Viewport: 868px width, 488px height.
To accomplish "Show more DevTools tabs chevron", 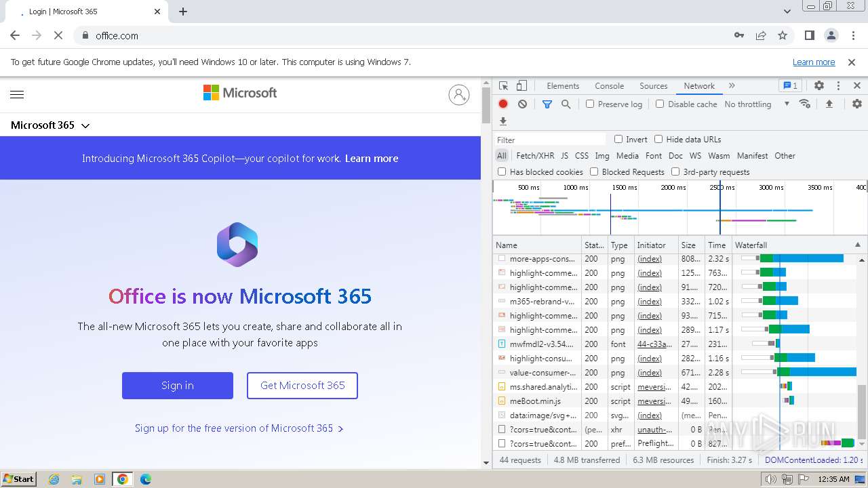I will click(x=732, y=86).
